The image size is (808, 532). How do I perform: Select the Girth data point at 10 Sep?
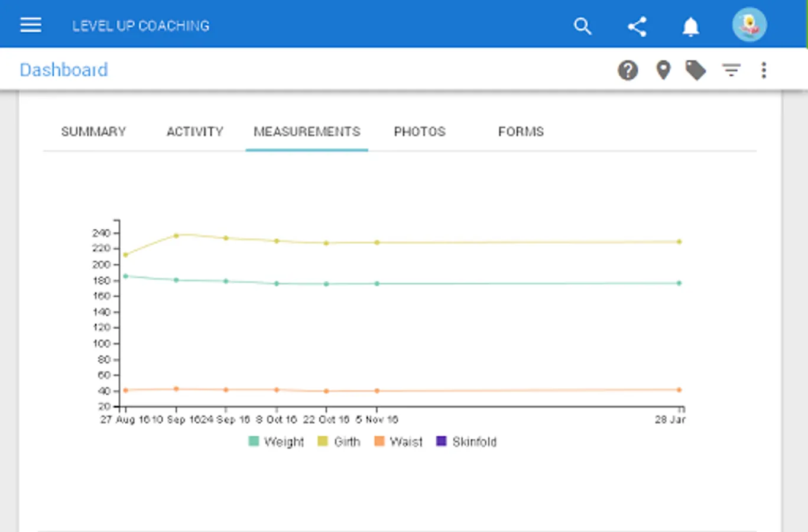[176, 235]
